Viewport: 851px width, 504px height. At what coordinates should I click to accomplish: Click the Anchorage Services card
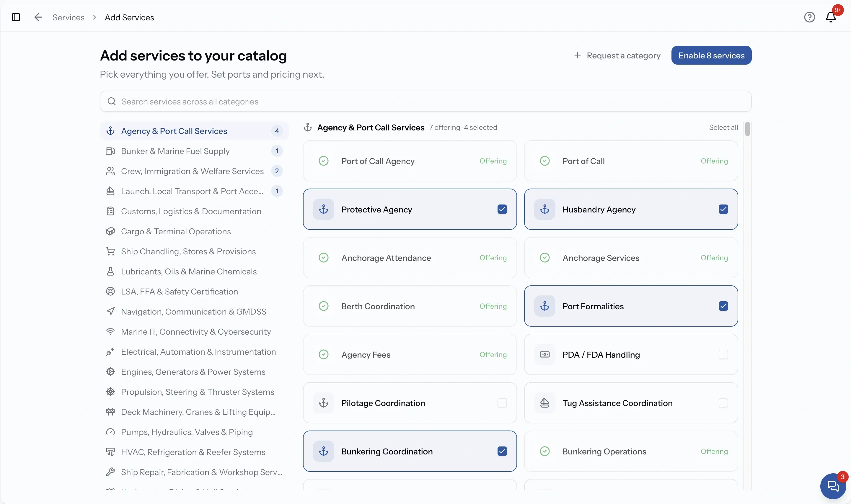tap(631, 258)
